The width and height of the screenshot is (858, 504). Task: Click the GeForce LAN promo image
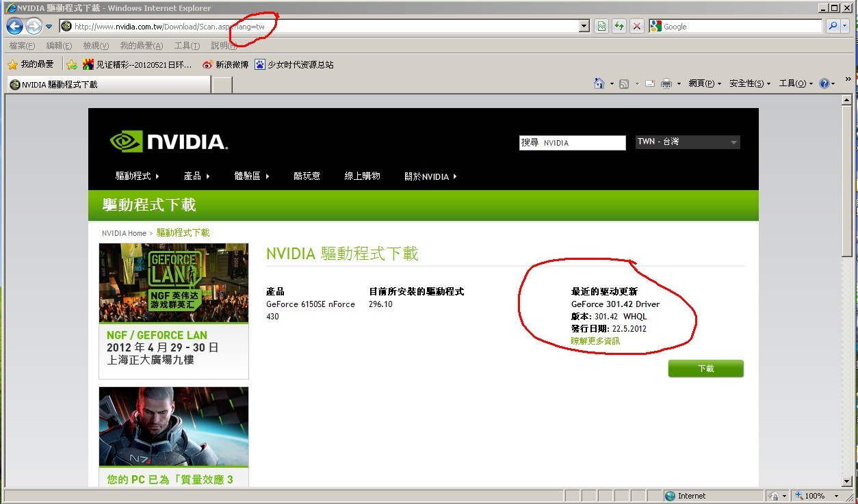174,282
